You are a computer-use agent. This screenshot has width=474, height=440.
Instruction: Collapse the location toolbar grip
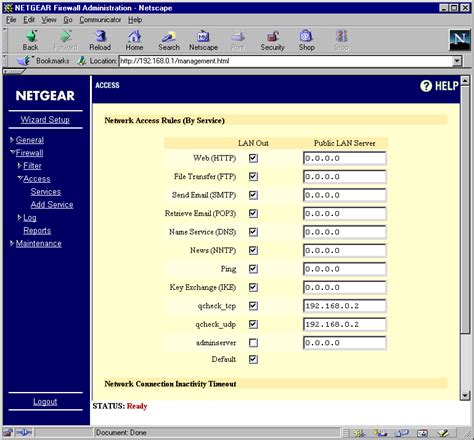point(5,61)
